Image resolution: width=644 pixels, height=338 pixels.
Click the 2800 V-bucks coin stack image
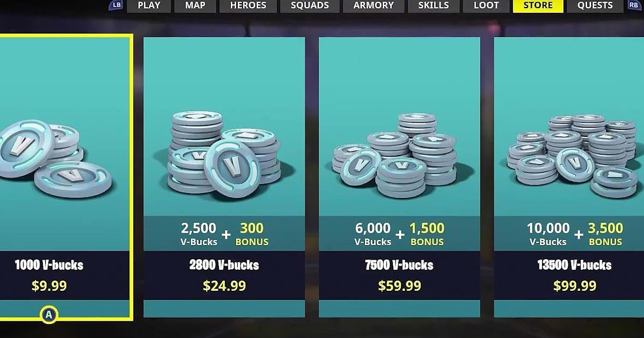point(224,154)
